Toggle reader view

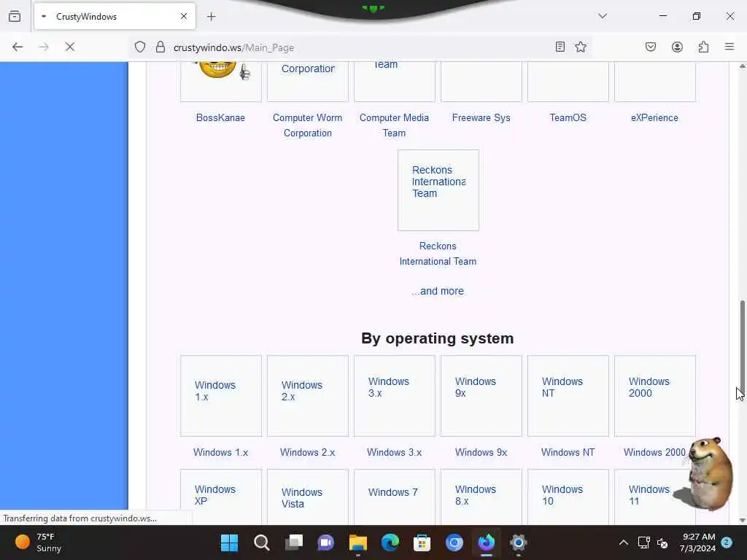point(560,47)
